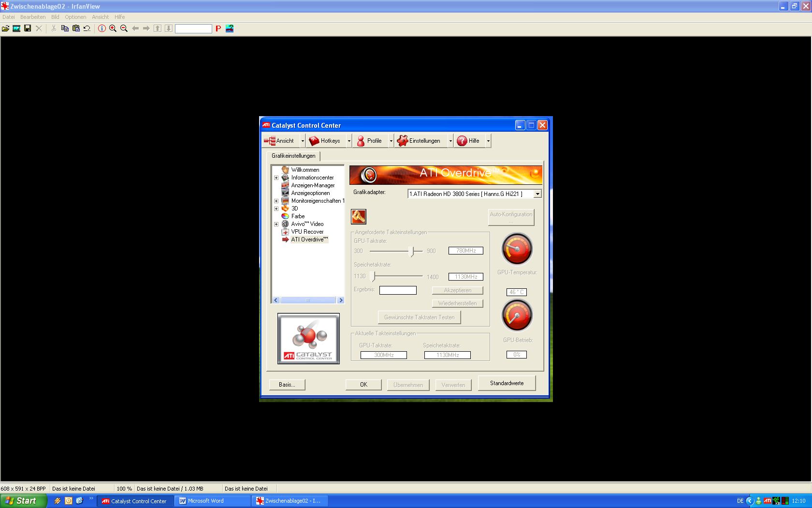Switch to Microsoft Word in the taskbar
The image size is (812, 508).
pos(212,501)
